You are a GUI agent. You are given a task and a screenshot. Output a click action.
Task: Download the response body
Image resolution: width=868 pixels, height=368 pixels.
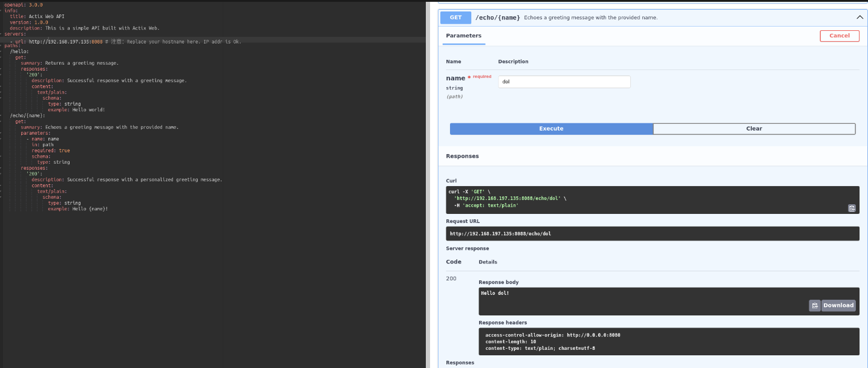[x=838, y=306]
